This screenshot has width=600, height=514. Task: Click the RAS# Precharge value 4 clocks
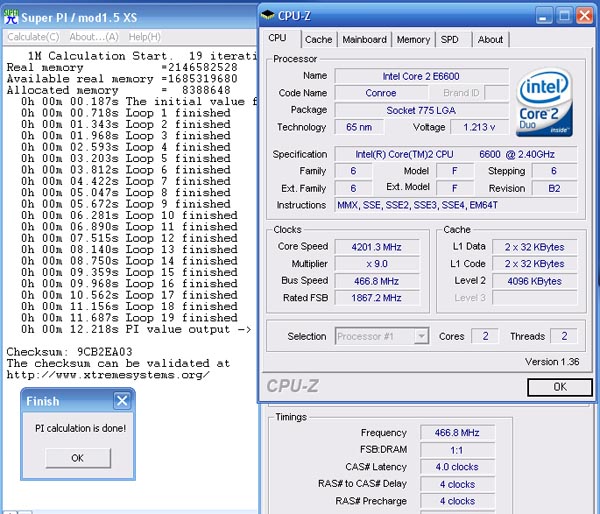tap(457, 501)
